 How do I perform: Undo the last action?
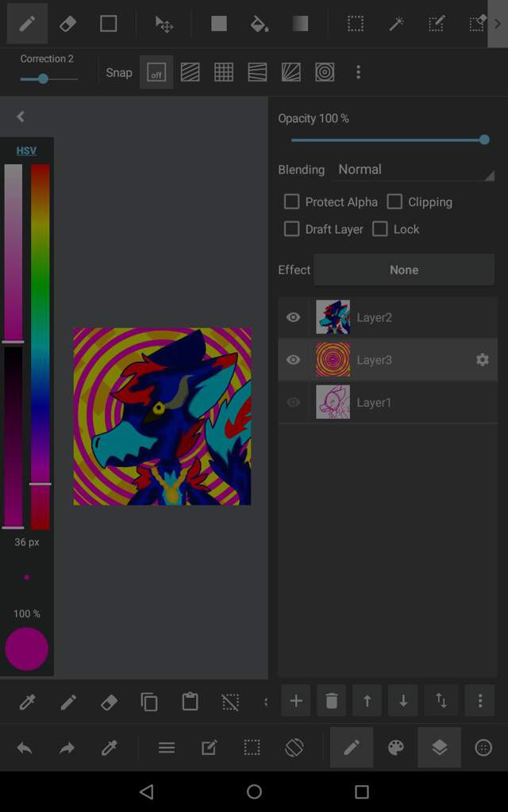[x=25, y=748]
